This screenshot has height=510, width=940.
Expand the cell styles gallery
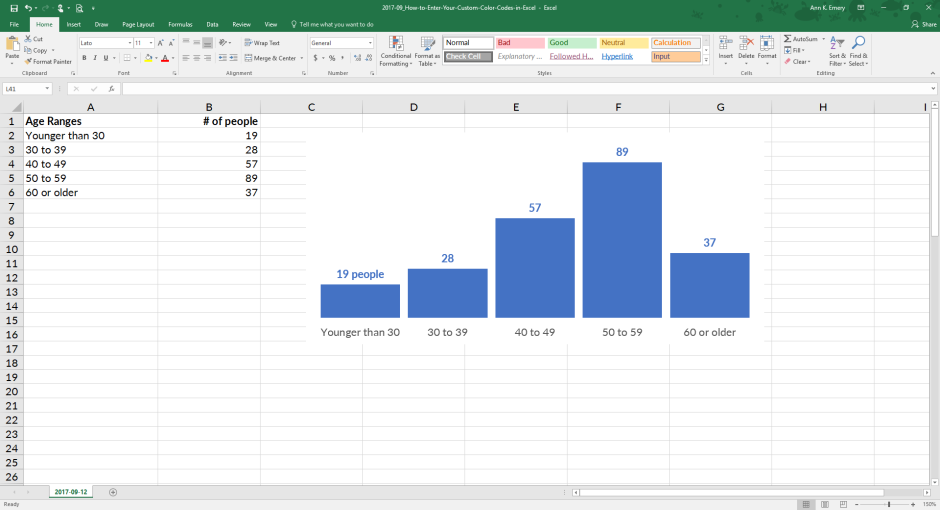coord(706,60)
